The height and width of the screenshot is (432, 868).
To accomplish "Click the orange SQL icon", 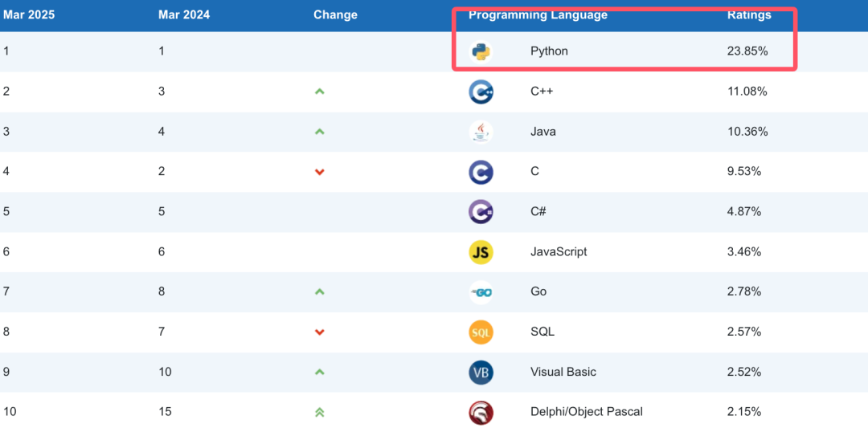I will click(481, 332).
